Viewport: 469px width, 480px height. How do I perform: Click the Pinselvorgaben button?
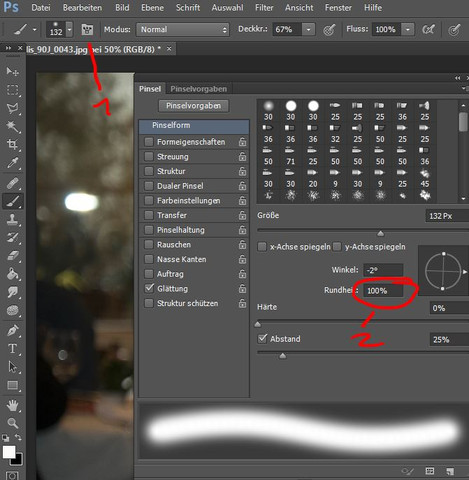coord(193,106)
